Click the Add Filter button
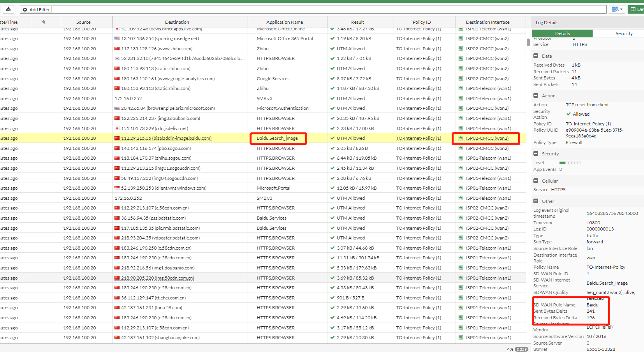The width and height of the screenshot is (644, 352). tap(36, 9)
